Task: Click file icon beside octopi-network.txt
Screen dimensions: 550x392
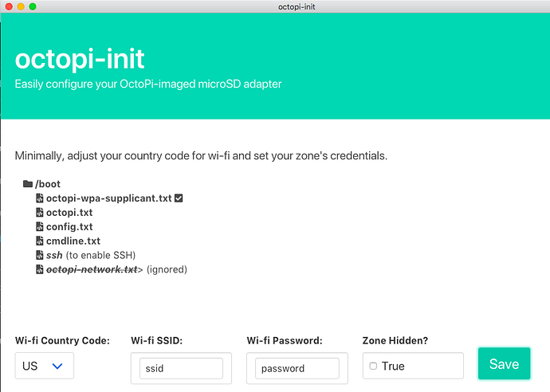Action: tap(40, 269)
